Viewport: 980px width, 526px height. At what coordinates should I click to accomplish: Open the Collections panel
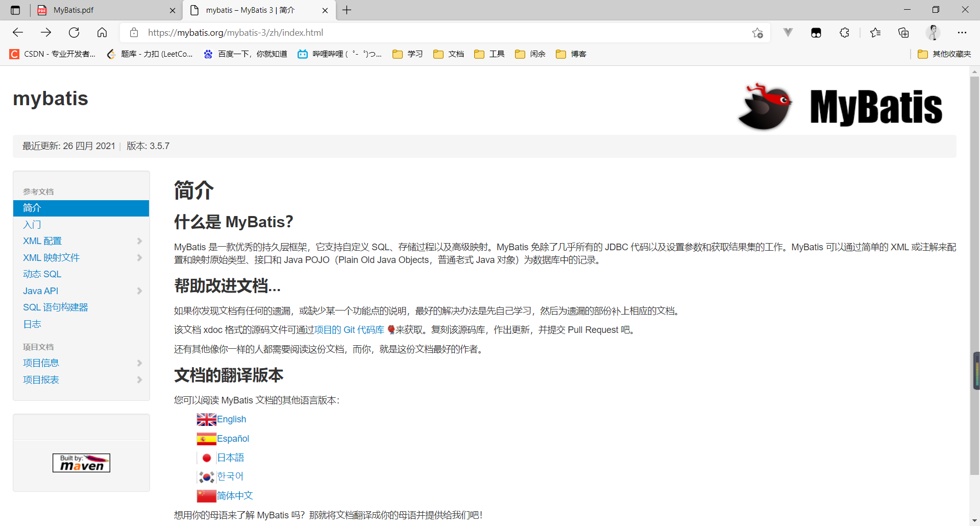(903, 32)
